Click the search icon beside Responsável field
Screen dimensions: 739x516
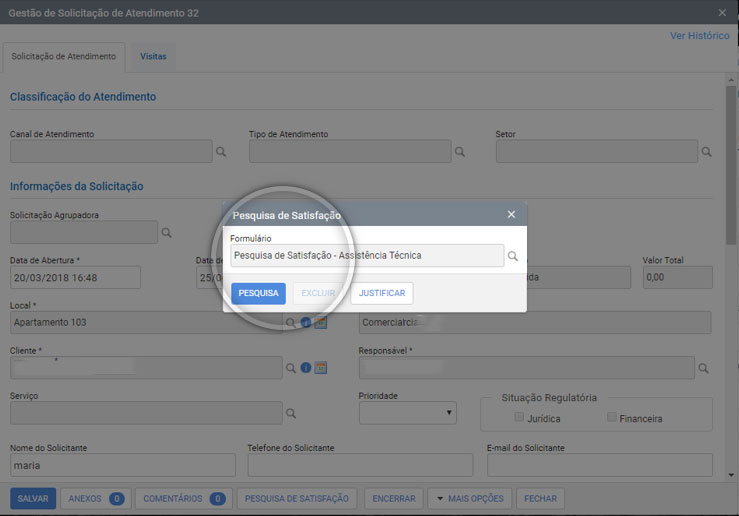(703, 368)
